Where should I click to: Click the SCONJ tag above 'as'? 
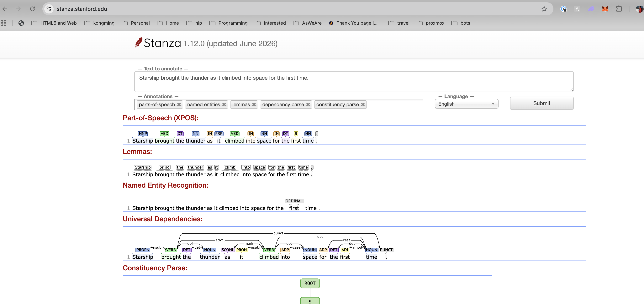pos(227,250)
